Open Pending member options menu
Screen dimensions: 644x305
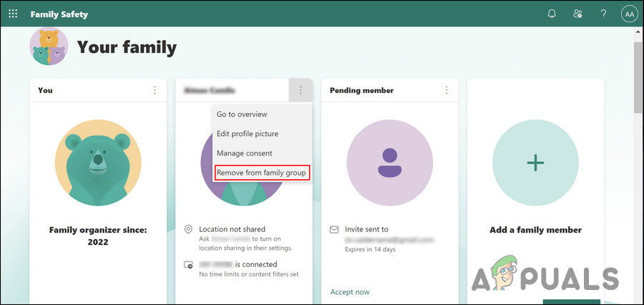coord(447,90)
